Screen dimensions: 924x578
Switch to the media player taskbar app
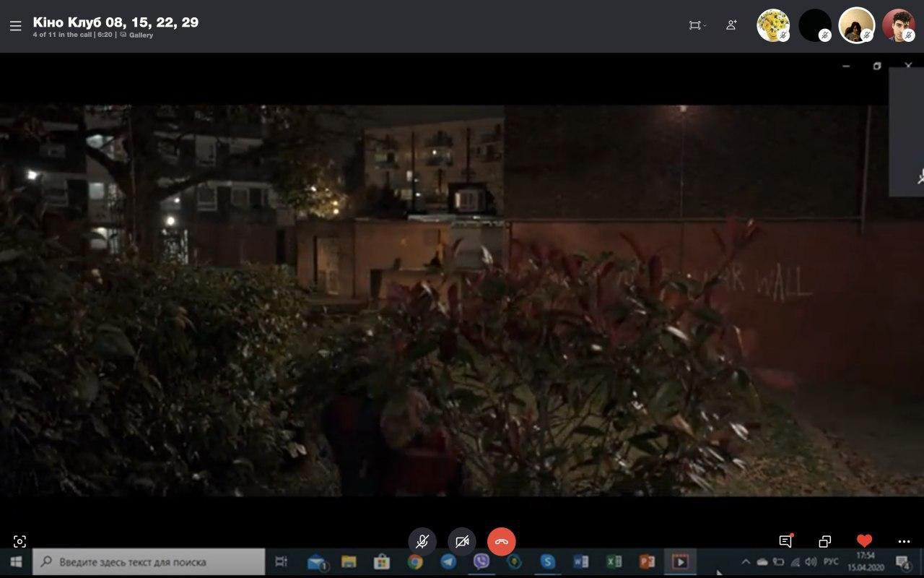tap(680, 561)
